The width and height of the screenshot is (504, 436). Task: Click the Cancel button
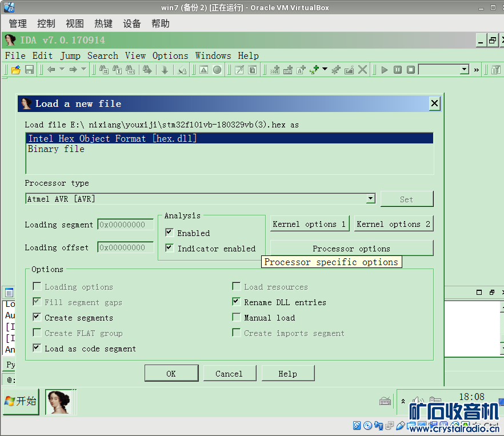230,373
